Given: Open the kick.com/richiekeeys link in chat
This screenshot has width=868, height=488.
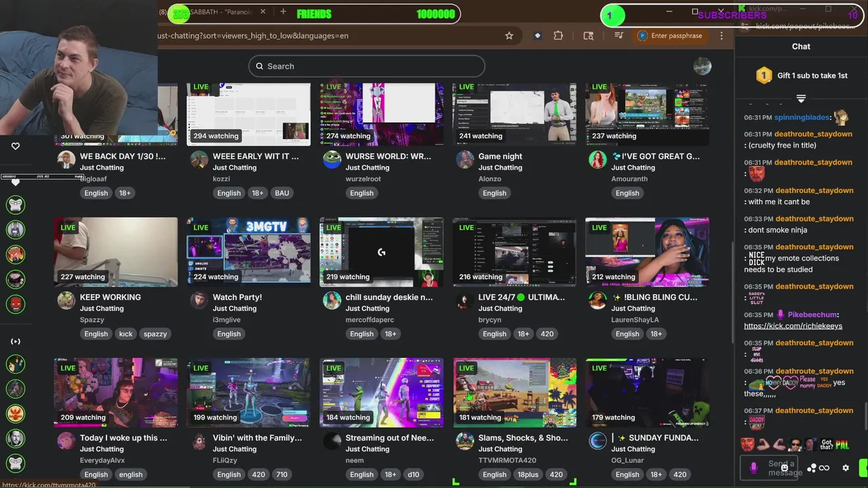Looking at the screenshot, I should point(793,326).
